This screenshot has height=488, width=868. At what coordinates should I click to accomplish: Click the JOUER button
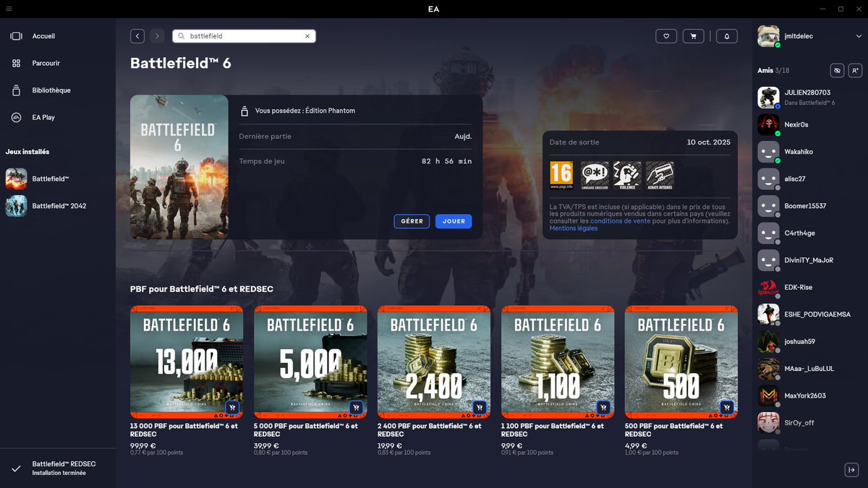point(454,221)
